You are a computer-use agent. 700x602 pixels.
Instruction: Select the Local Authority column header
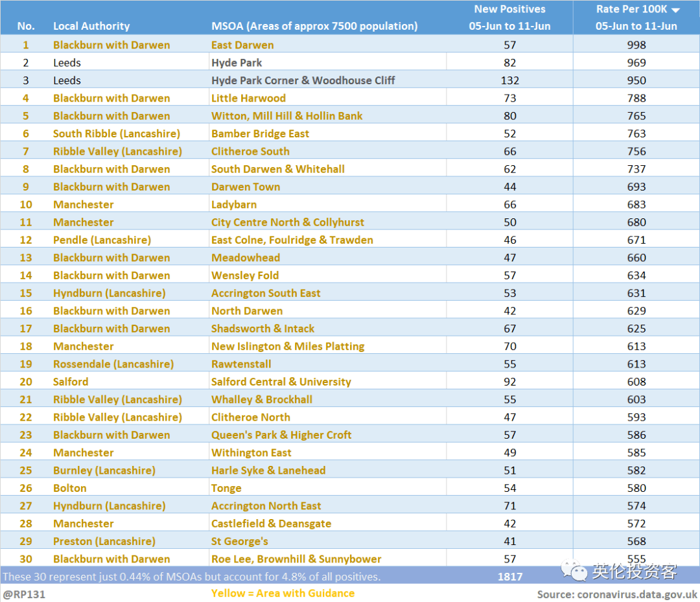91,26
